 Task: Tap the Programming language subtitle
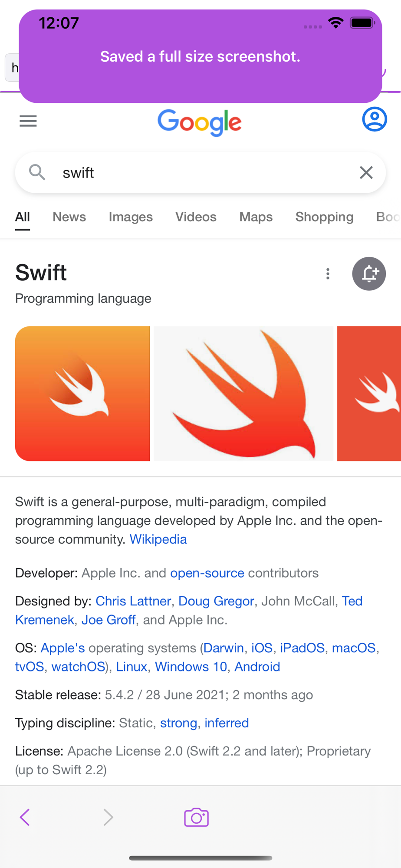pos(83,299)
